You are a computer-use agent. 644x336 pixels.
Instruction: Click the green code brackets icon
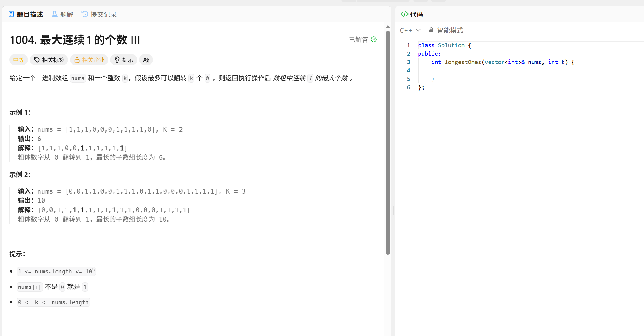point(404,14)
